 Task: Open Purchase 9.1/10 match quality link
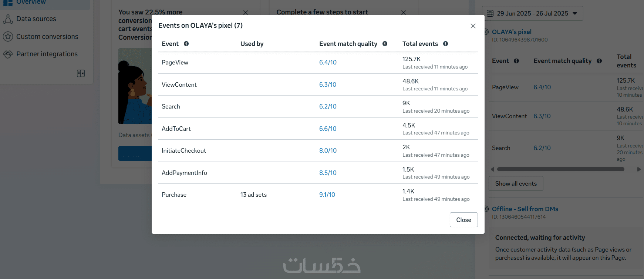pos(327,195)
